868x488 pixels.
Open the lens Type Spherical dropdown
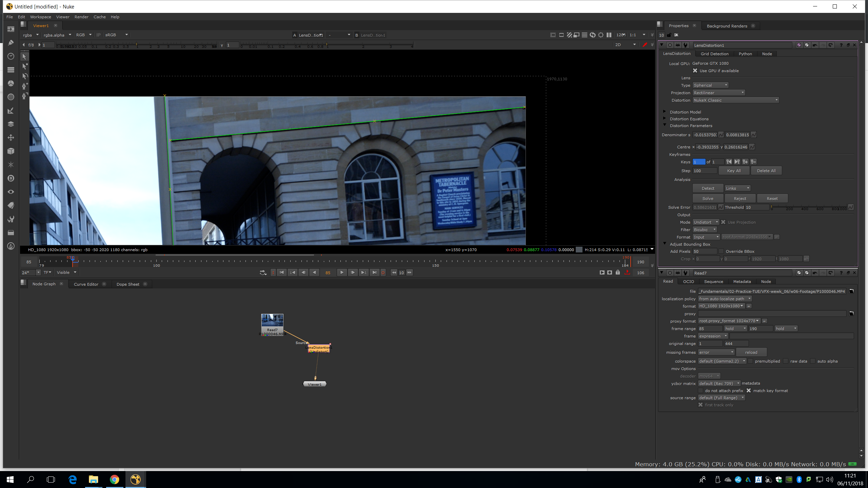pyautogui.click(x=710, y=85)
